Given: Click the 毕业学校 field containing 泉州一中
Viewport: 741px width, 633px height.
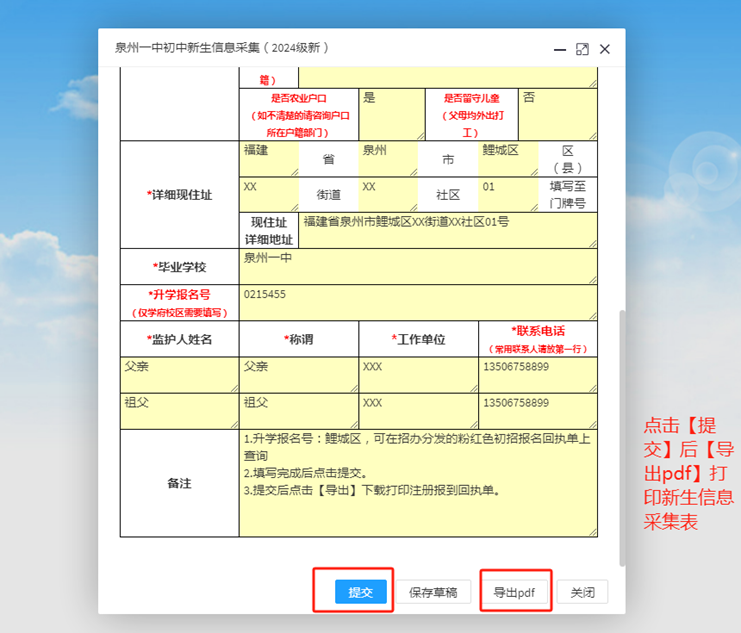Looking at the screenshot, I should 417,266.
